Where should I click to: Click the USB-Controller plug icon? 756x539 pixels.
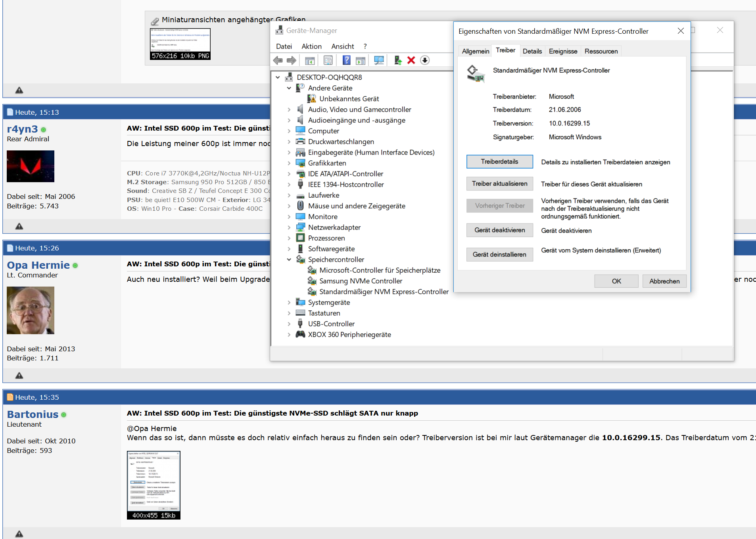[x=301, y=323]
